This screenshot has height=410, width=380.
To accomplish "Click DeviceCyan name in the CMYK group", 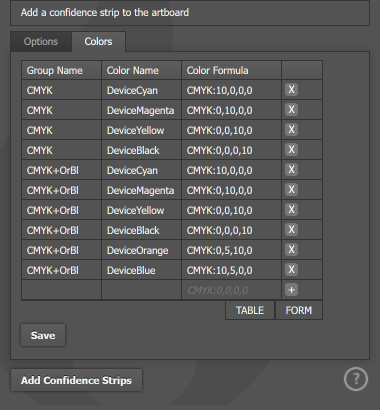I will pyautogui.click(x=141, y=90).
